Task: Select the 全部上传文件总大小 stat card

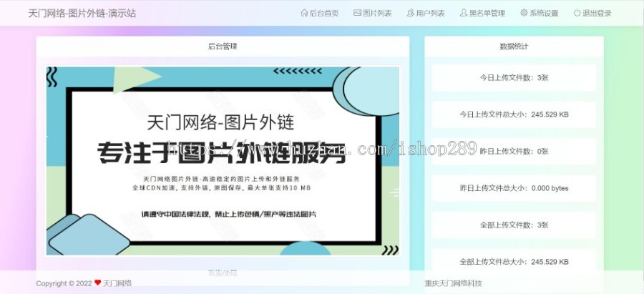Action: (514, 262)
